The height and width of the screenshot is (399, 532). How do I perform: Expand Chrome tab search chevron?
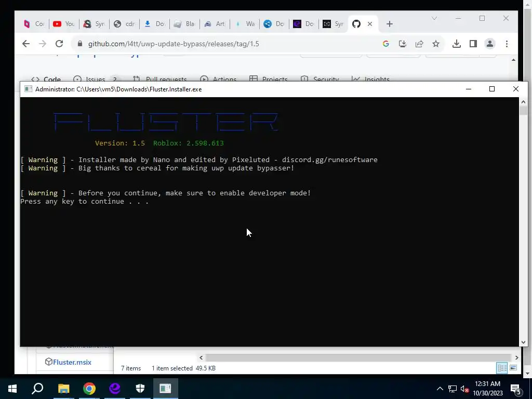coord(434,18)
